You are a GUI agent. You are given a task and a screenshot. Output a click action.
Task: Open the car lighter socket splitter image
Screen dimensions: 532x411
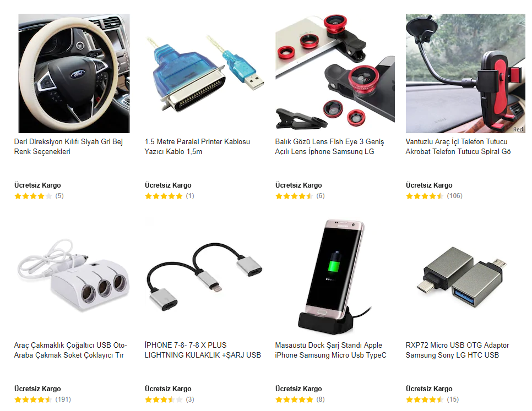[x=74, y=277]
